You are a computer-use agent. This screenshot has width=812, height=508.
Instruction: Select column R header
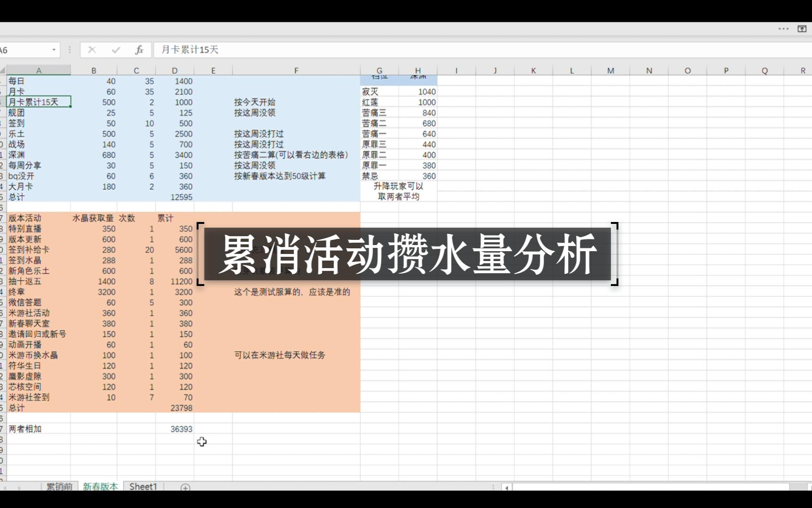[x=803, y=71]
